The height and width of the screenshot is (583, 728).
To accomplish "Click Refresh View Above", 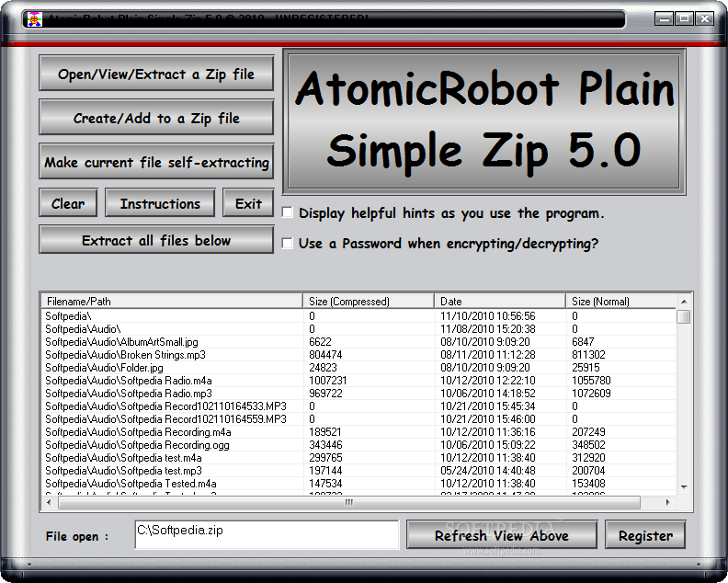I will click(x=502, y=535).
